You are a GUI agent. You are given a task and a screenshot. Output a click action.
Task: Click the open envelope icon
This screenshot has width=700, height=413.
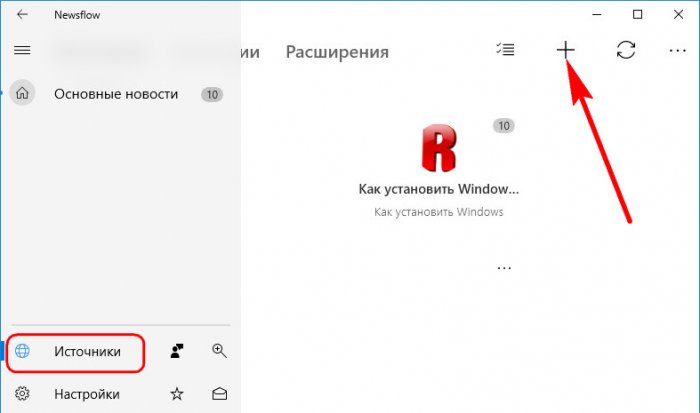click(x=219, y=394)
